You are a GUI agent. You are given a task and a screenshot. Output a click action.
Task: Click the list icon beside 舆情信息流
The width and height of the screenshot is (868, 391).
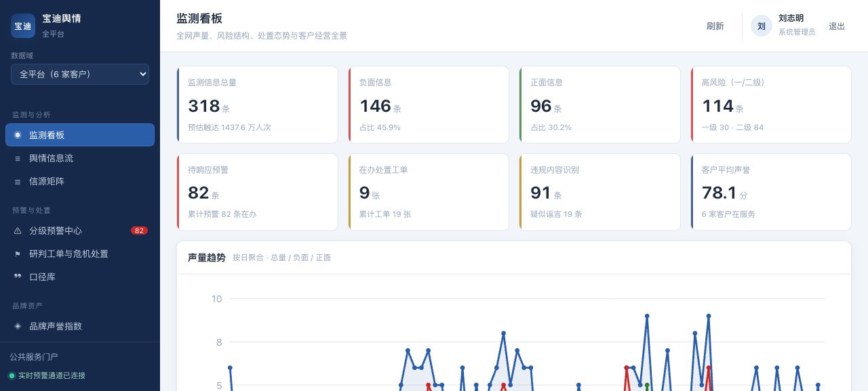[18, 159]
